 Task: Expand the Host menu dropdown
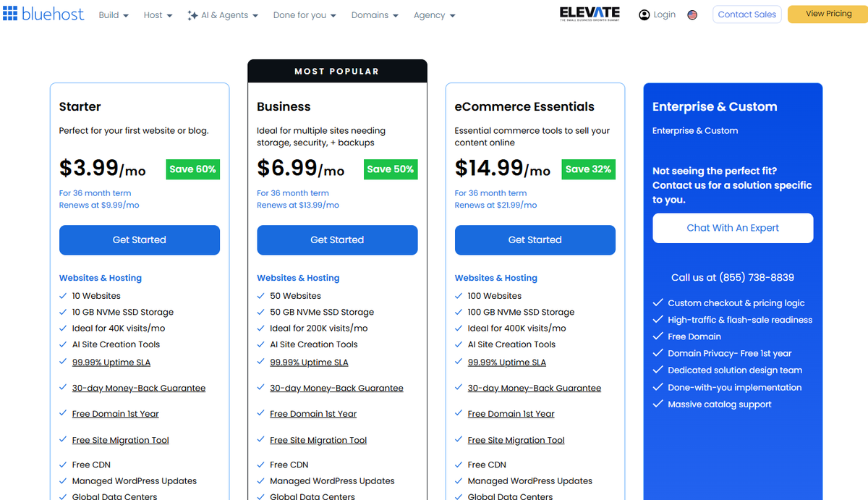click(158, 15)
